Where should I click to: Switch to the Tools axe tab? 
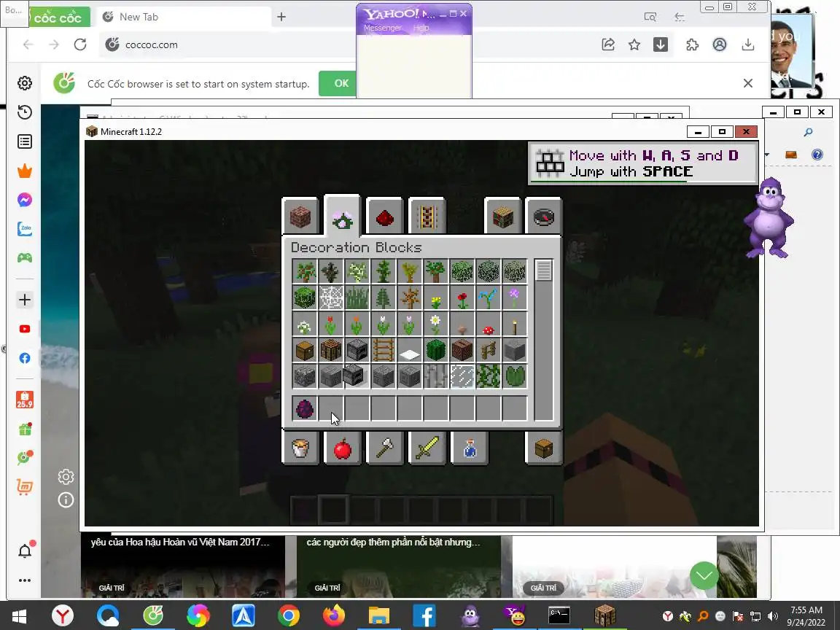(x=385, y=448)
